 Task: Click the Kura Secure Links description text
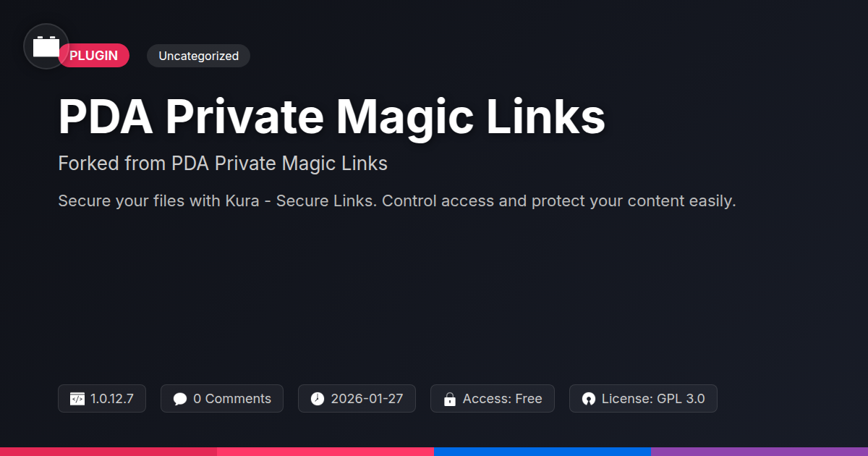[397, 200]
